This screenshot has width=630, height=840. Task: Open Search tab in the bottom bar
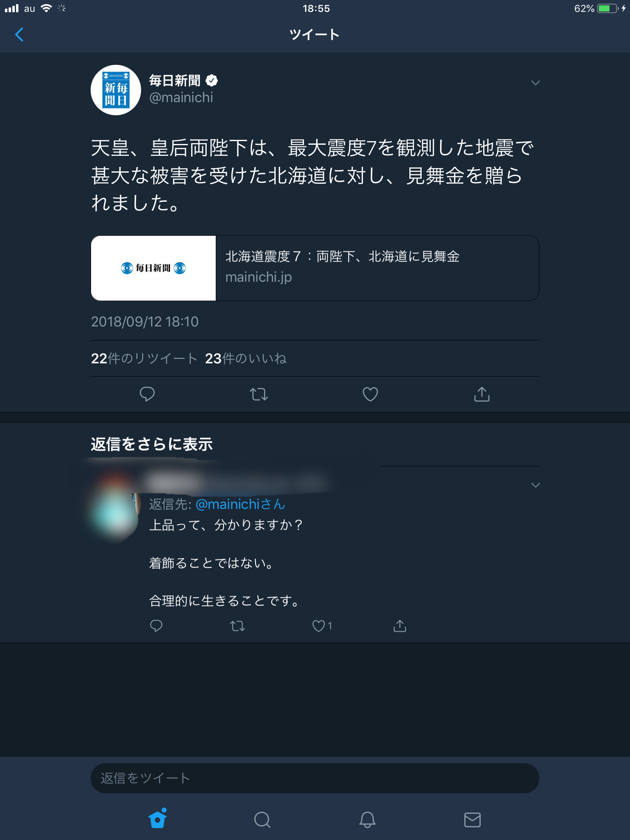point(262,819)
